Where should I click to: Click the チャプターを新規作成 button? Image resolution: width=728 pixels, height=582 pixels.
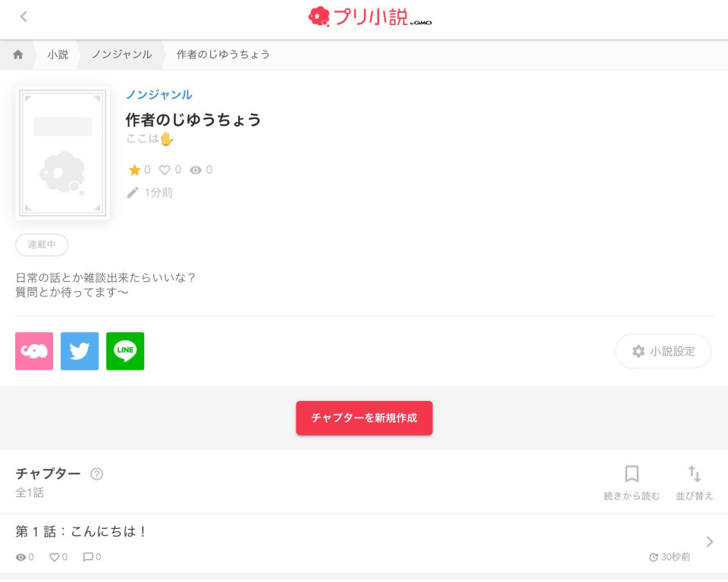[364, 418]
